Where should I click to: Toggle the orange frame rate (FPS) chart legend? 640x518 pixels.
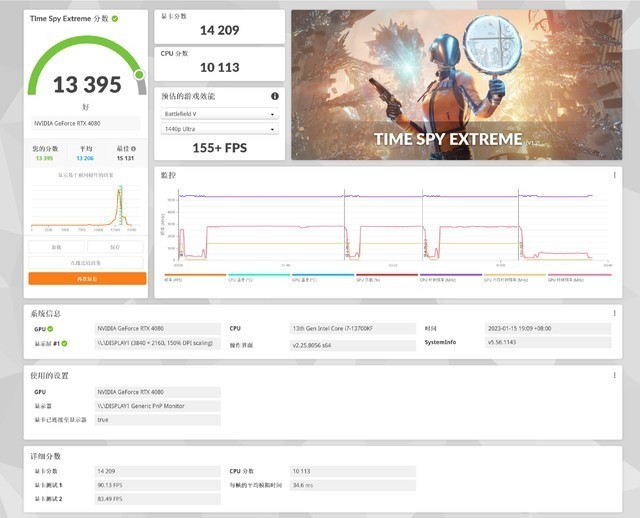180,279
